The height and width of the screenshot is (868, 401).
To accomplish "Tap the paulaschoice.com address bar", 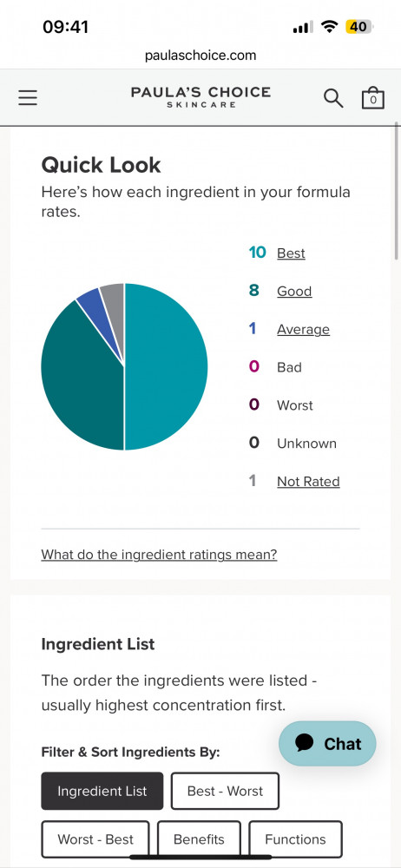I will click(x=200, y=56).
